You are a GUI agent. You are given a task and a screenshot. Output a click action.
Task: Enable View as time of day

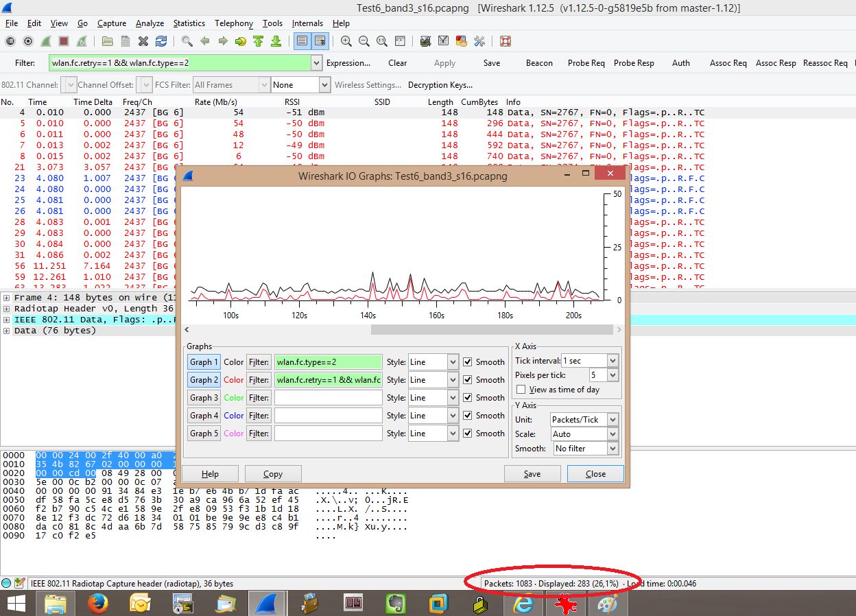coord(521,389)
